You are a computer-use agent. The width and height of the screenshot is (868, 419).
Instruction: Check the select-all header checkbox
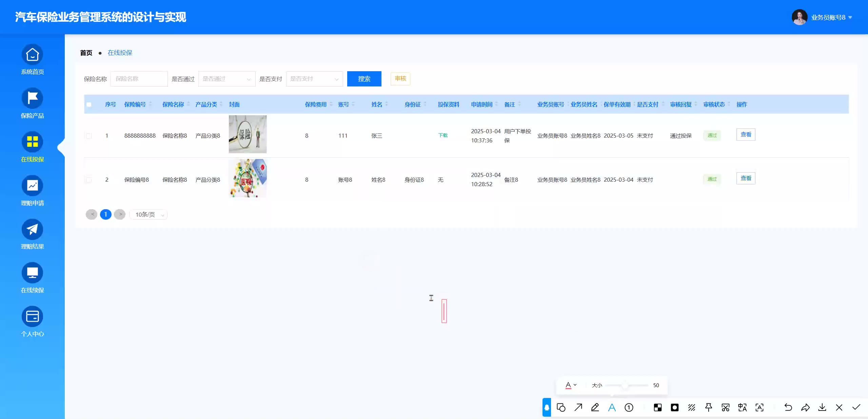coord(89,104)
